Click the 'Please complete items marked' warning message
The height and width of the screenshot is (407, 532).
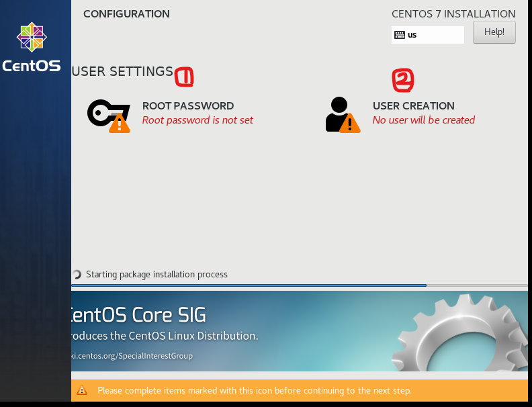255,391
